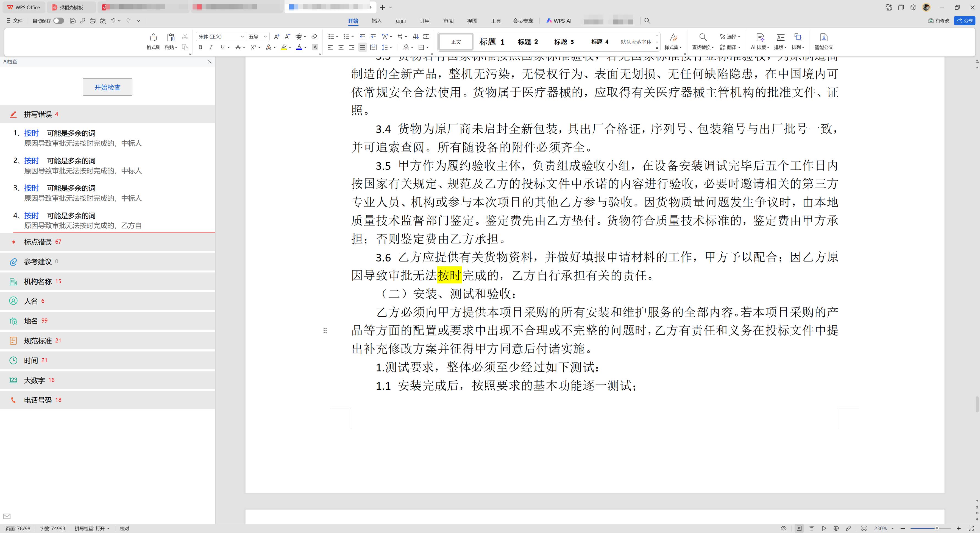The width and height of the screenshot is (980, 533).
Task: Open borders dropdown arrow
Action: tap(427, 48)
